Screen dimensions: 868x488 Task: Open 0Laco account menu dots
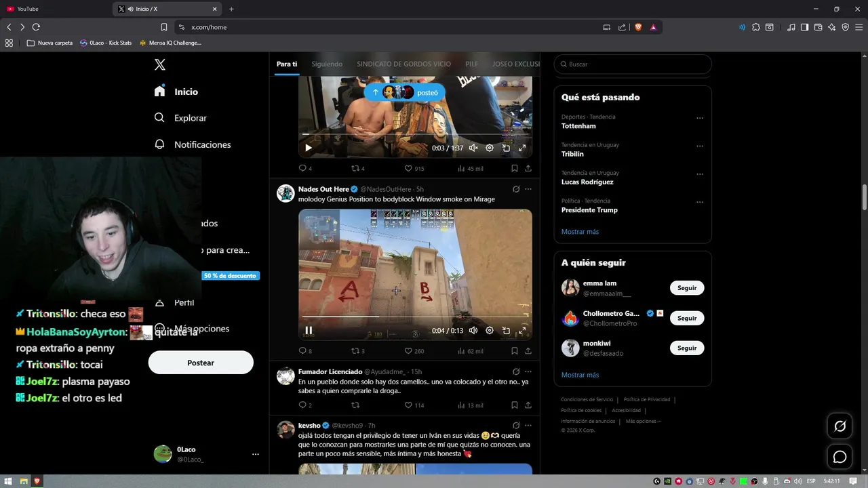point(256,454)
